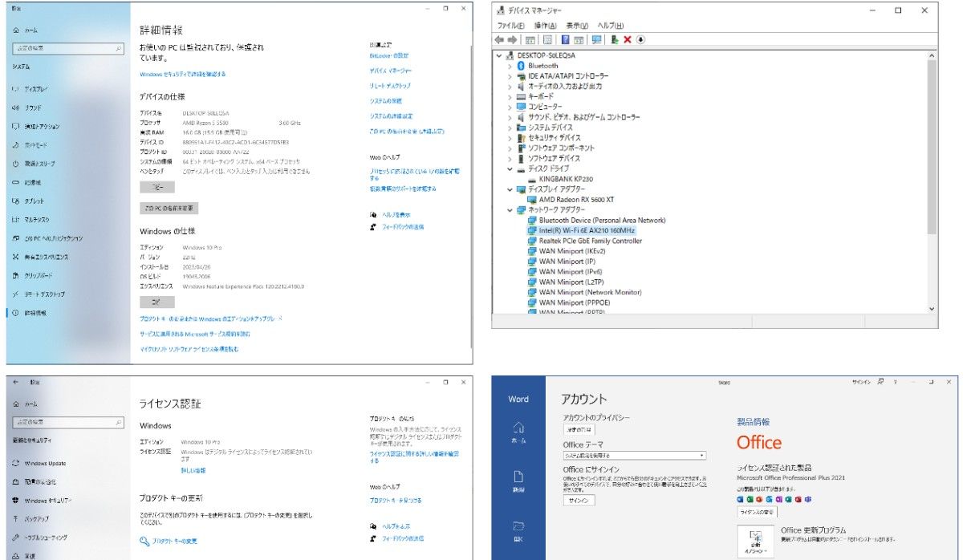The width and height of the screenshot is (963, 560).
Task: Click the red X Uninstall device icon
Action: pyautogui.click(x=628, y=39)
